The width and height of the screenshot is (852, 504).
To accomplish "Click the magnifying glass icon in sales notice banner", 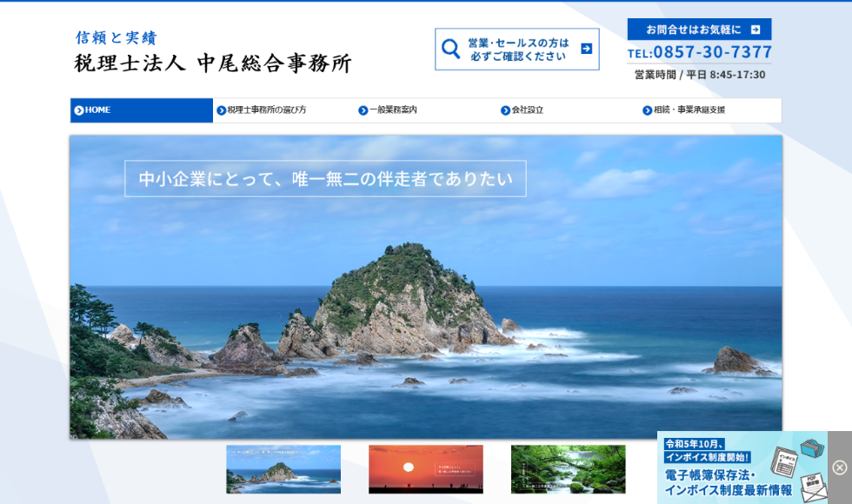I will pyautogui.click(x=450, y=49).
